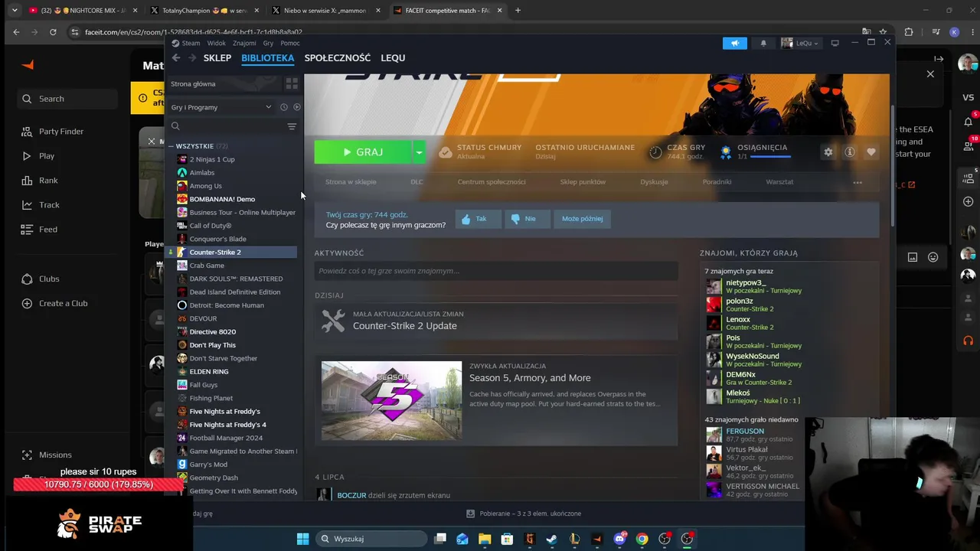This screenshot has height=551, width=980.
Task: Switch Steam library to grid view
Action: (292, 83)
